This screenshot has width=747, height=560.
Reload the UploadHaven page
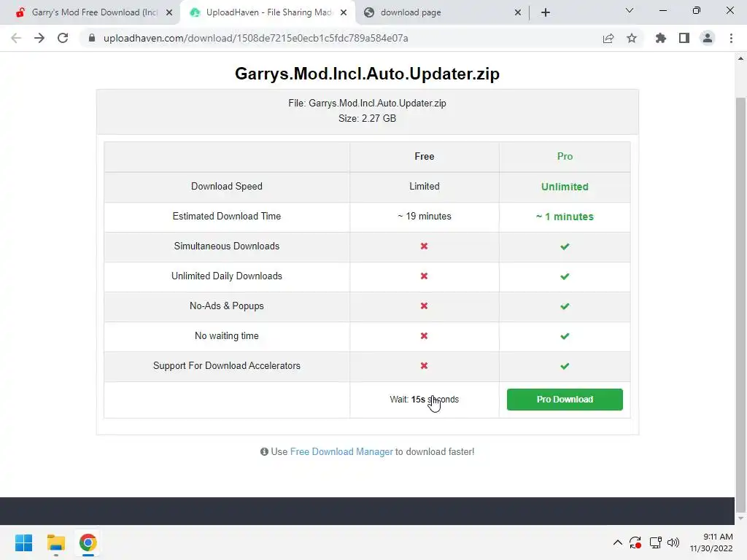[x=63, y=38]
